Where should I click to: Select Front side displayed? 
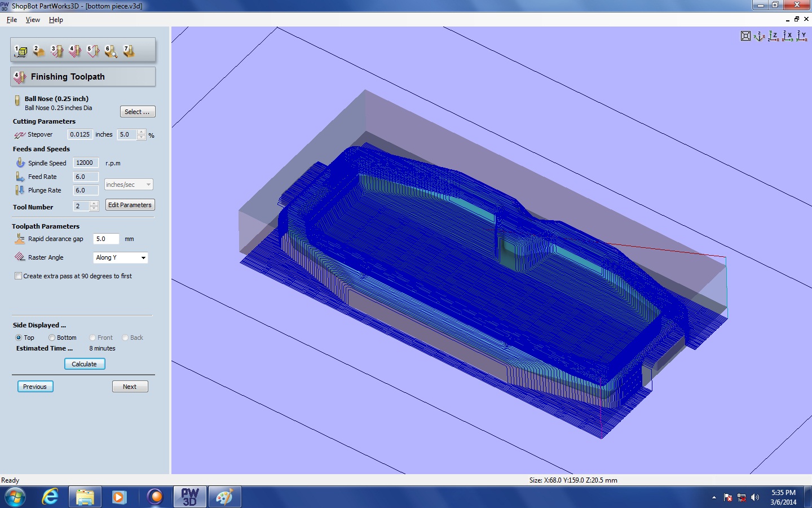92,338
